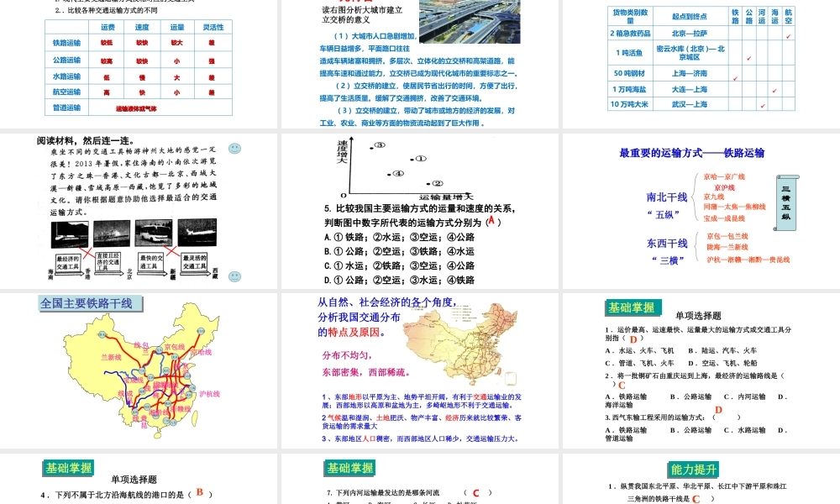
Task: Click the 1吨活鱼 table cell
Action: coord(630,52)
